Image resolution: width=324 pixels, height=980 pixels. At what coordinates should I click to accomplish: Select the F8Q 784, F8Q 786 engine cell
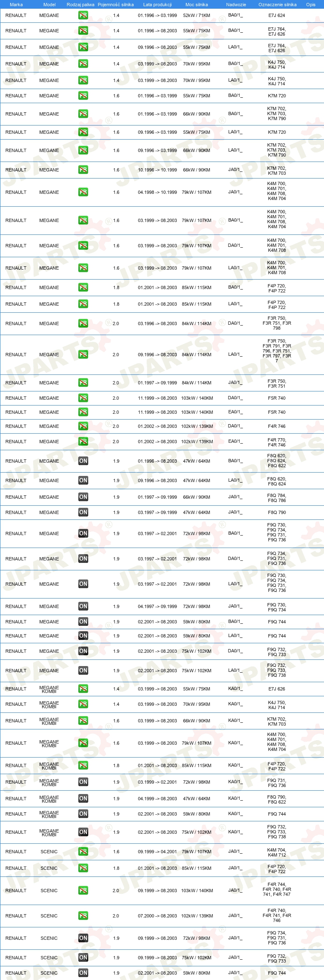coord(277,498)
